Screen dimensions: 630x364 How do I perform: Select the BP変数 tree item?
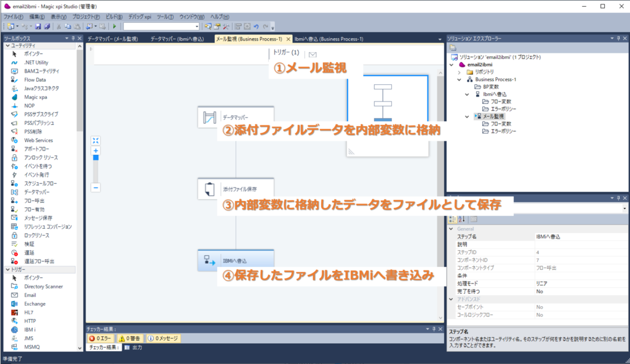(490, 87)
